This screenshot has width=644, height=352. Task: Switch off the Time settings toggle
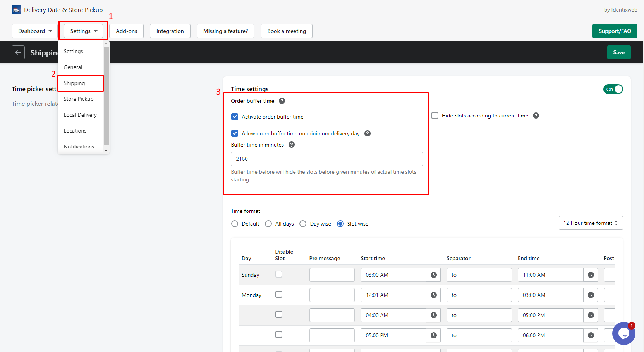click(x=613, y=89)
